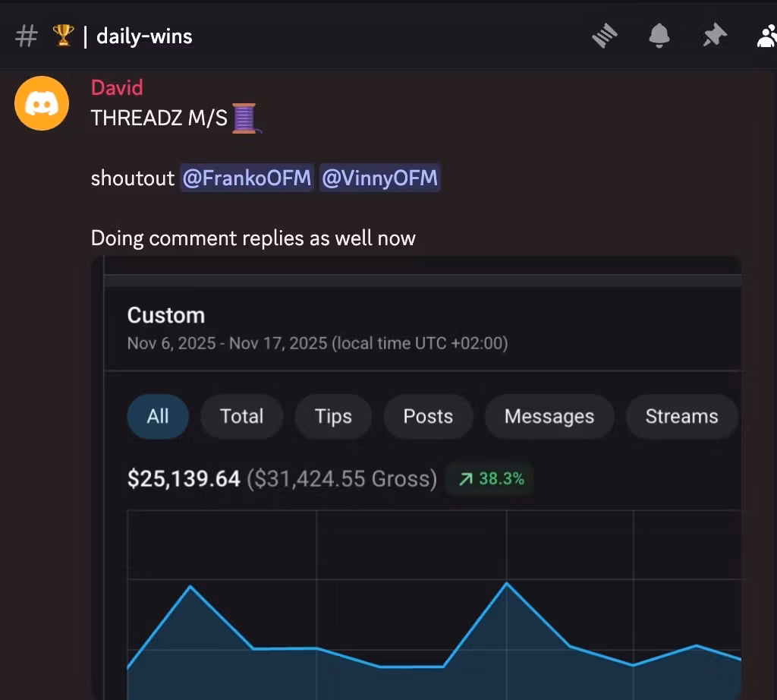Click David's orange Discord avatar
The height and width of the screenshot is (700, 777).
(42, 103)
